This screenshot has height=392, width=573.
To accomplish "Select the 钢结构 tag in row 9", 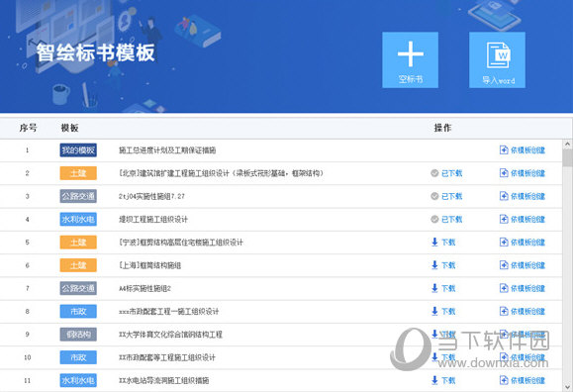I will pos(78,335).
